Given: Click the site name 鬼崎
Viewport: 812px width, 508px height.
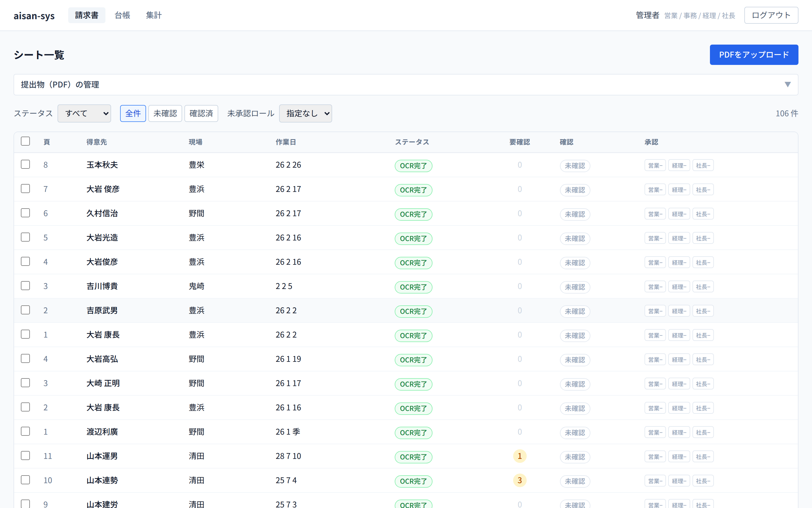Looking at the screenshot, I should click(196, 286).
